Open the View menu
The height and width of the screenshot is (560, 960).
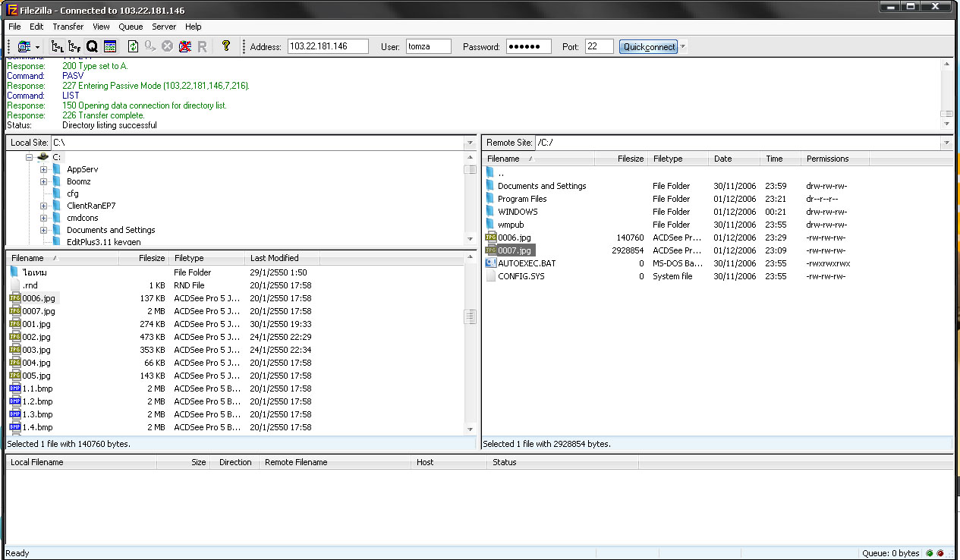click(x=101, y=27)
